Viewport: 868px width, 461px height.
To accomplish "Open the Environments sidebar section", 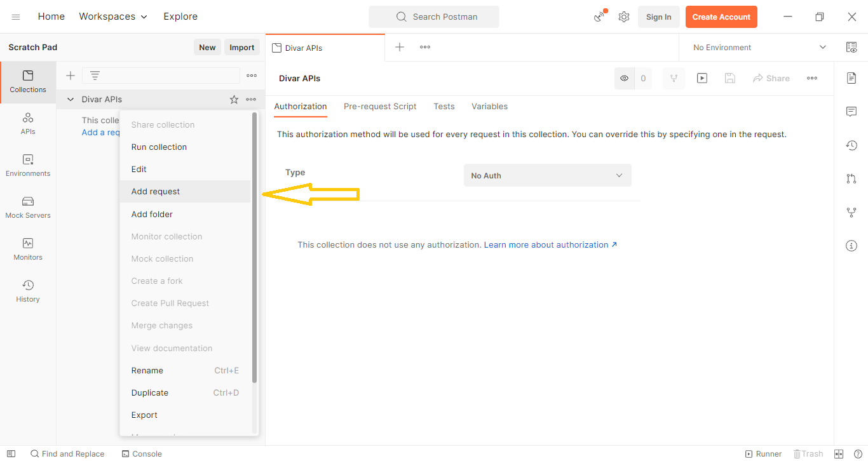I will tap(28, 166).
